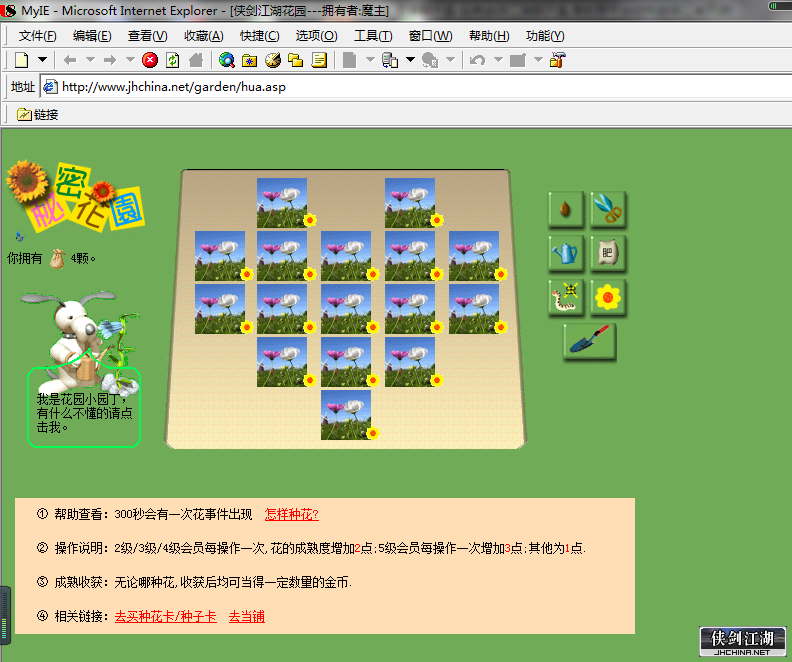The image size is (792, 662).
Task: Open the 文件(F) menu
Action: pos(37,36)
